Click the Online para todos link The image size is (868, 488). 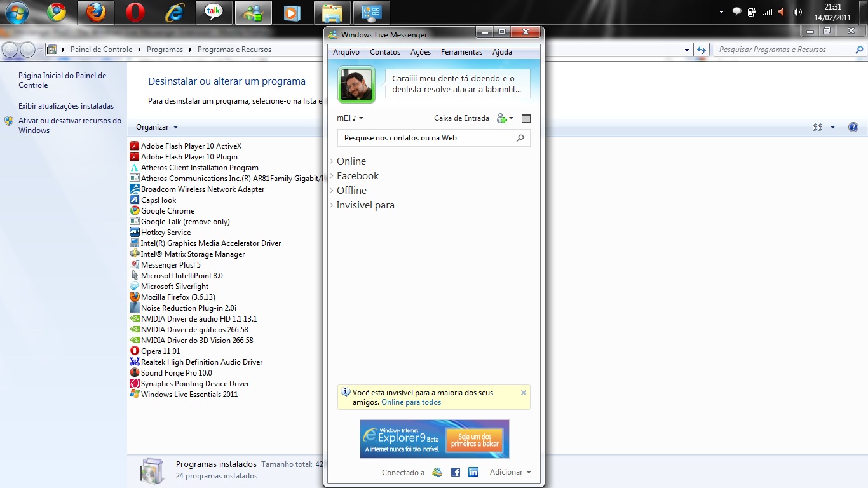[411, 402]
